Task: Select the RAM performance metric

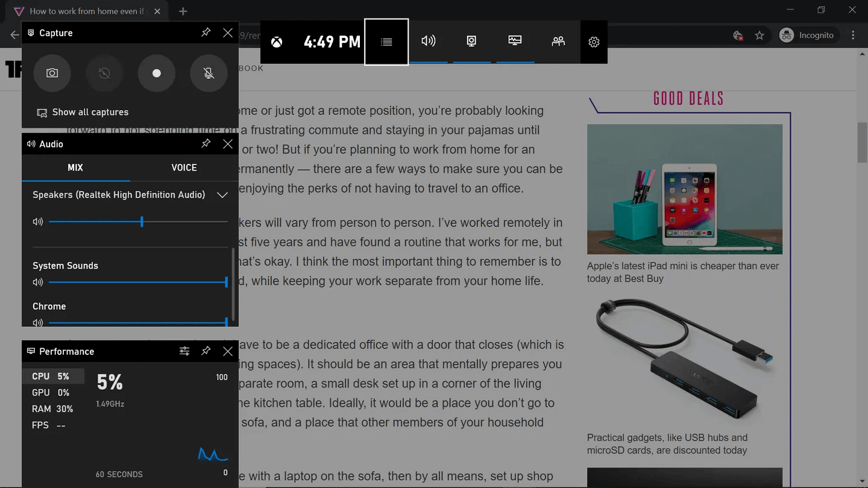Action: point(53,408)
